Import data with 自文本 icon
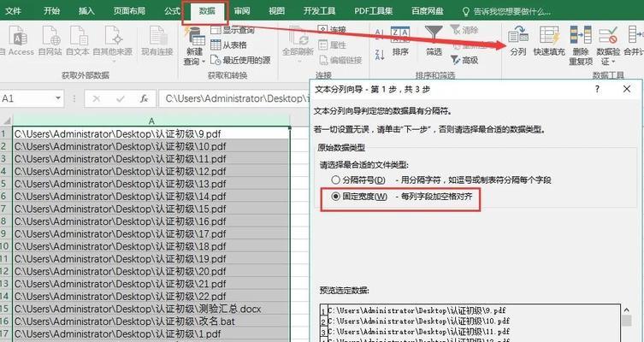Viewport: 644px width, 342px height. (78, 40)
